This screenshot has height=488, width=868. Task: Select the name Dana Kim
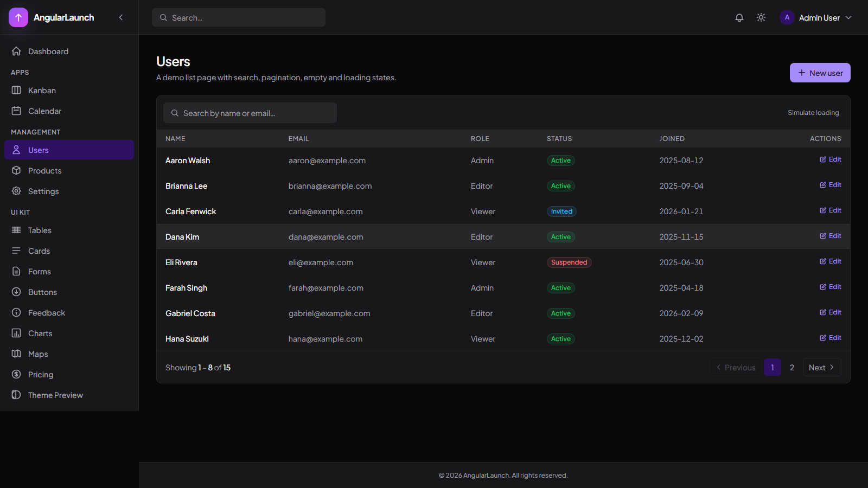pos(182,237)
